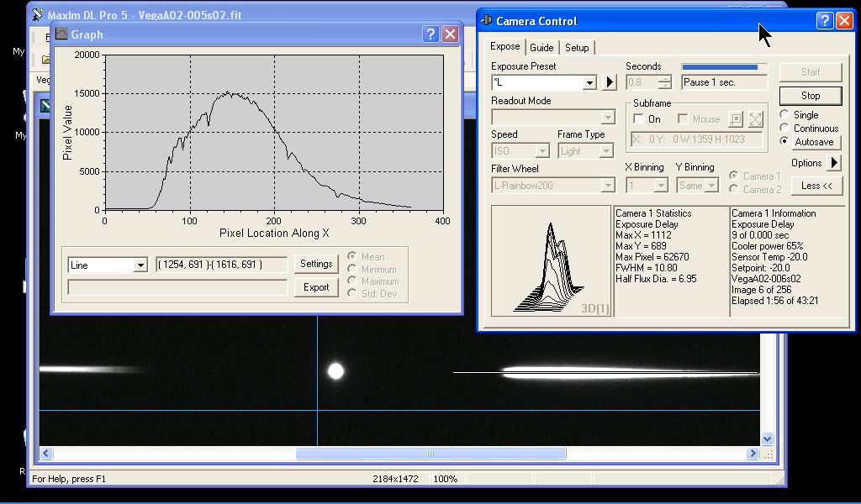Click the subframe X Y W H field

697,139
